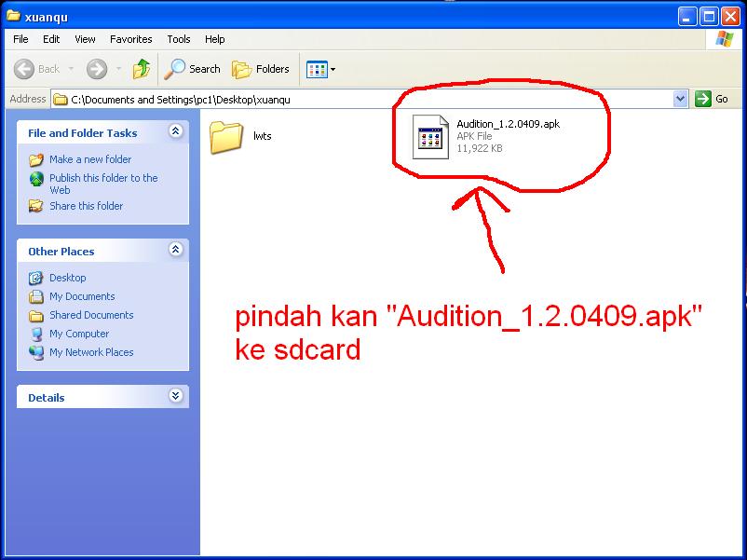Open the Views dropdown arrow
This screenshot has width=747, height=560.
333,70
